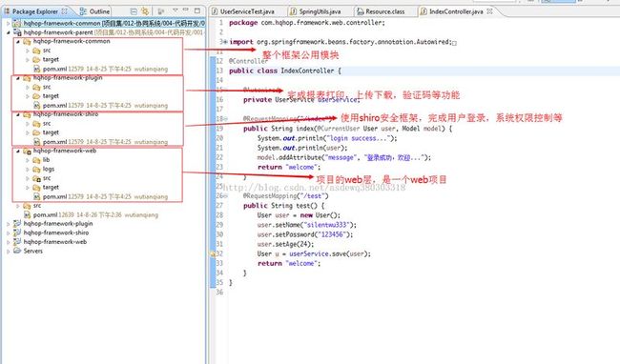Expand lib folder in hqhop-framework-web
The image size is (620, 364).
[28, 160]
